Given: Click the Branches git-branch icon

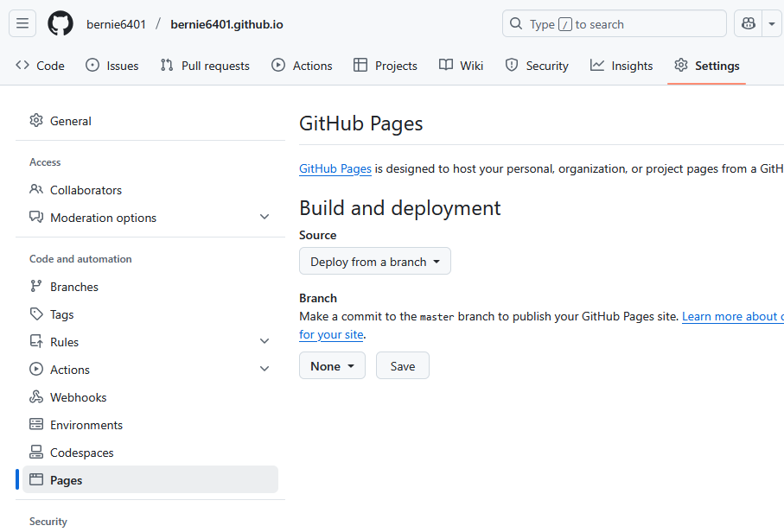Looking at the screenshot, I should click(36, 286).
